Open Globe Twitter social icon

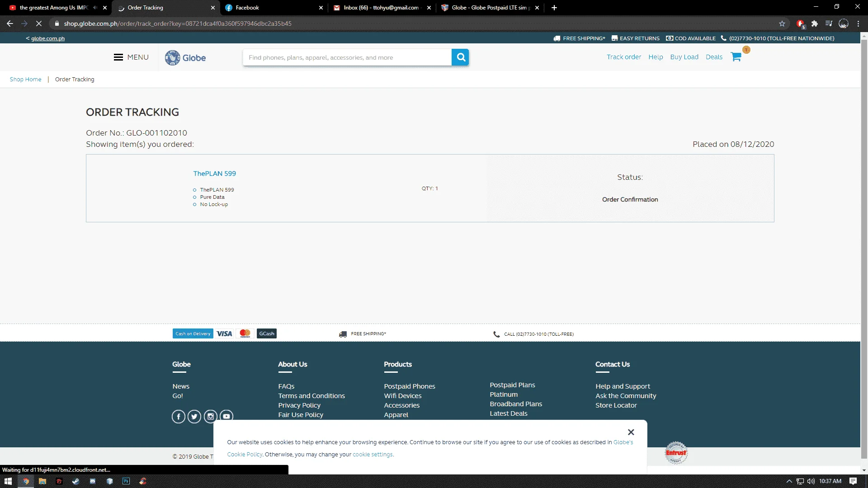(x=194, y=416)
